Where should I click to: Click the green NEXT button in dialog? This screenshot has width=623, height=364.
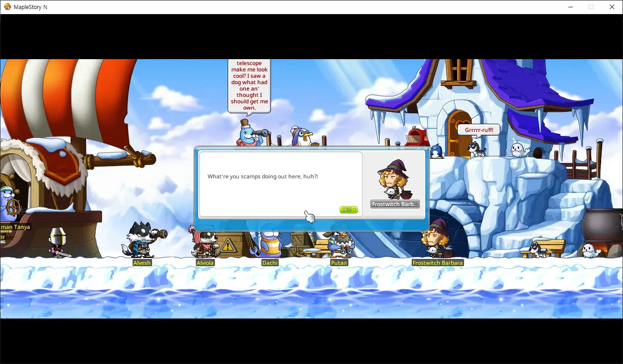point(348,210)
